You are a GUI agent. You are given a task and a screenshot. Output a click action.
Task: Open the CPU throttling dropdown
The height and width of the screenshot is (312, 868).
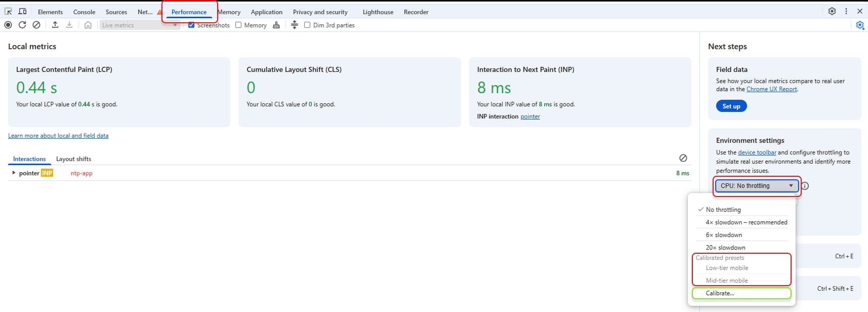(x=757, y=186)
